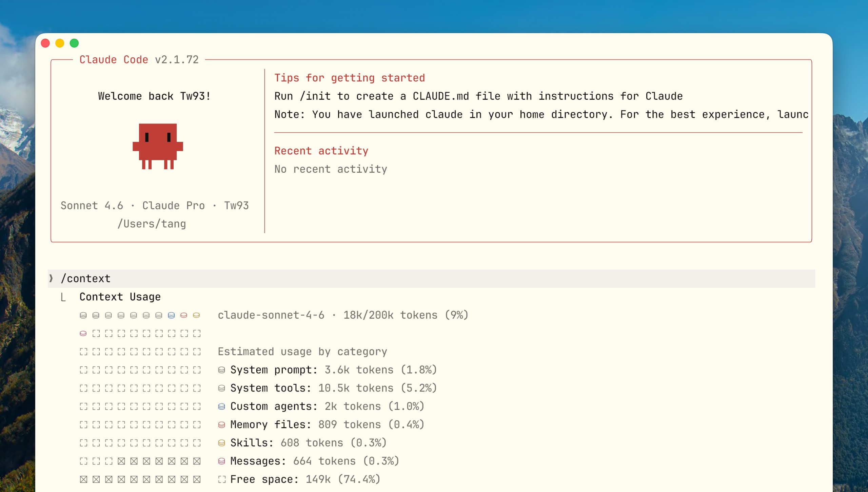Image resolution: width=868 pixels, height=492 pixels.
Task: Click the purple Messages legend icon
Action: click(x=221, y=461)
